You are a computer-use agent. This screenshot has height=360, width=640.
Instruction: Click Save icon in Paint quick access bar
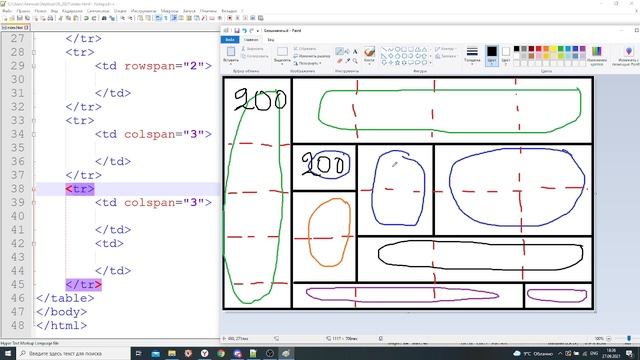pos(237,31)
